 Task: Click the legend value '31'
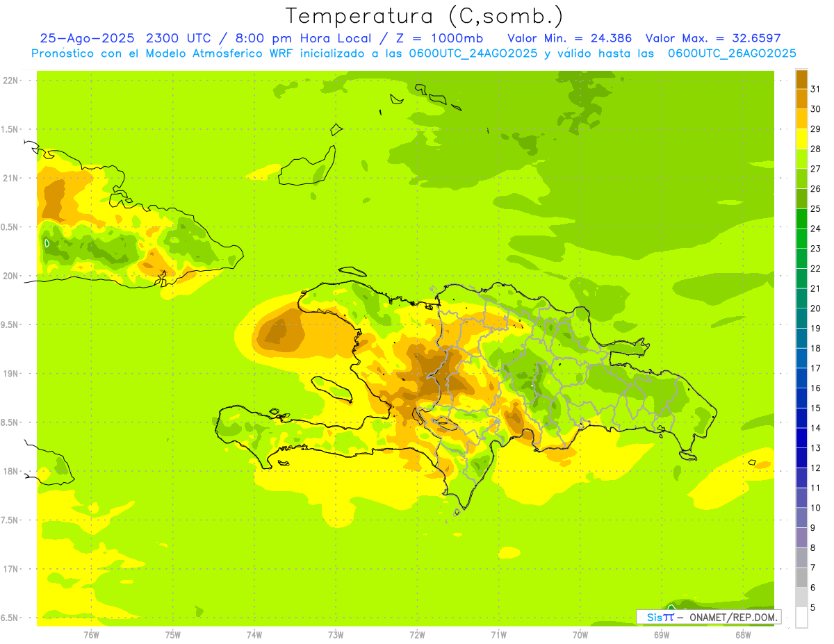815,89
